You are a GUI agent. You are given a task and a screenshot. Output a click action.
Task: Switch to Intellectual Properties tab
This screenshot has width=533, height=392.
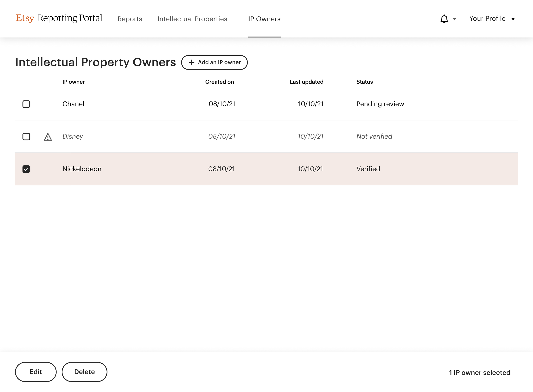coord(192,19)
